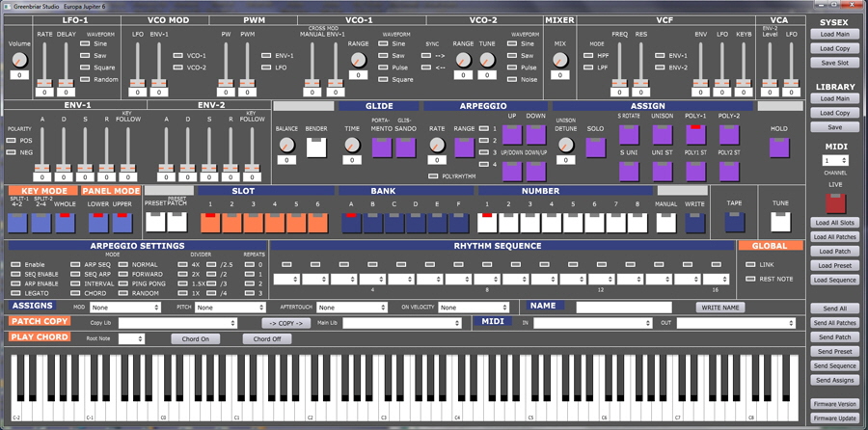Image resolution: width=868 pixels, height=430 pixels.
Task: Open the MIDI OUT dropdown
Action: point(736,323)
